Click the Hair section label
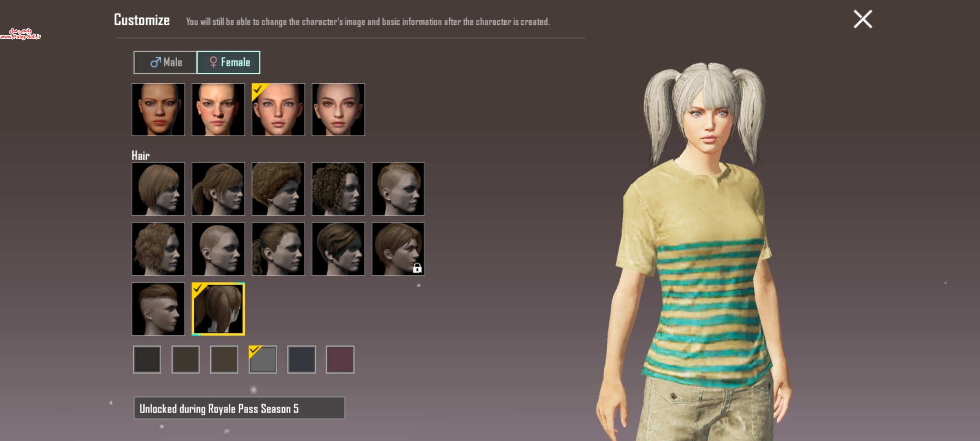 [140, 156]
